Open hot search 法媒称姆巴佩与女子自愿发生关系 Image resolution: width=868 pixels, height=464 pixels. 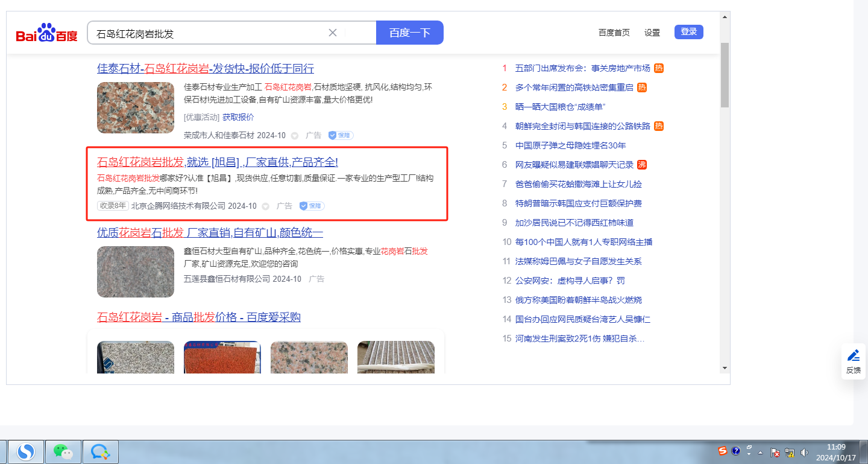pos(579,261)
